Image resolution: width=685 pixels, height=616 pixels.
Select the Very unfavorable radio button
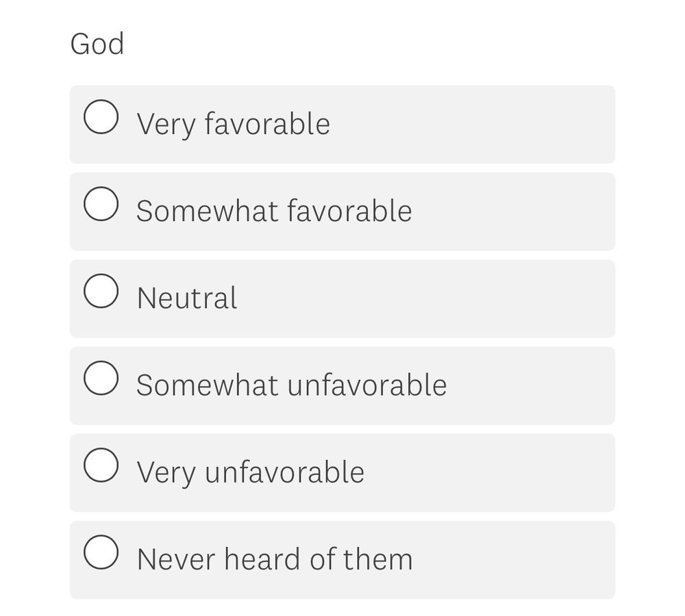click(101, 464)
